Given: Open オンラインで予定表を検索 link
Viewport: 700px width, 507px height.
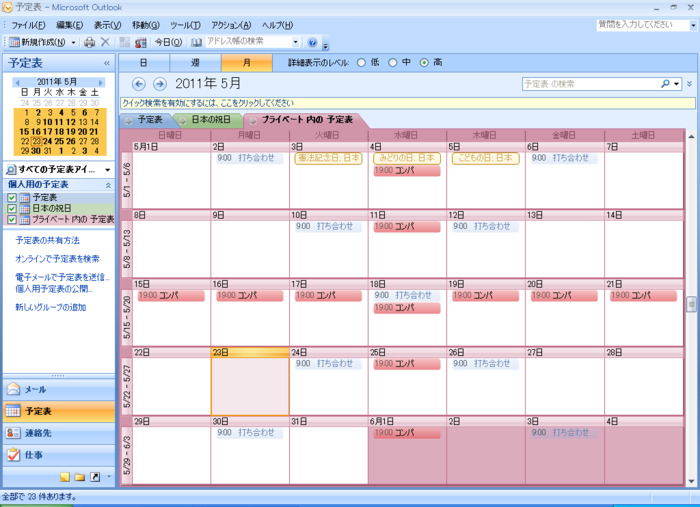Looking at the screenshot, I should pyautogui.click(x=57, y=259).
